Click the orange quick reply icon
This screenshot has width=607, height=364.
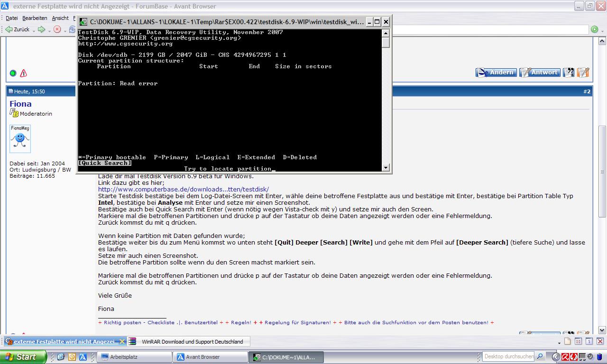[x=583, y=73]
